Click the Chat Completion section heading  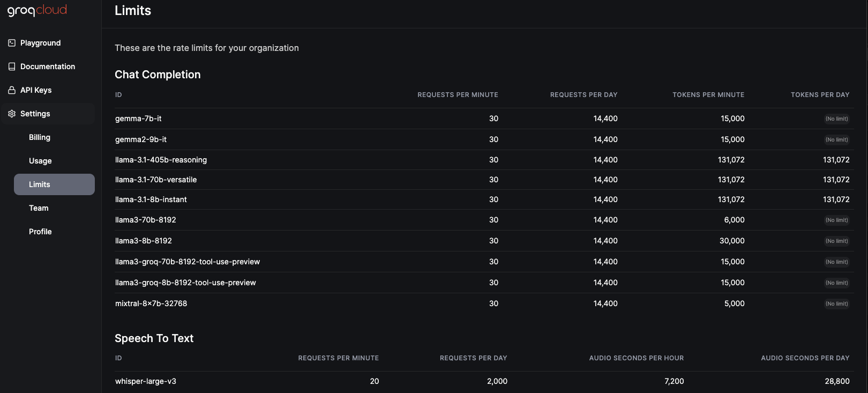pyautogui.click(x=158, y=75)
